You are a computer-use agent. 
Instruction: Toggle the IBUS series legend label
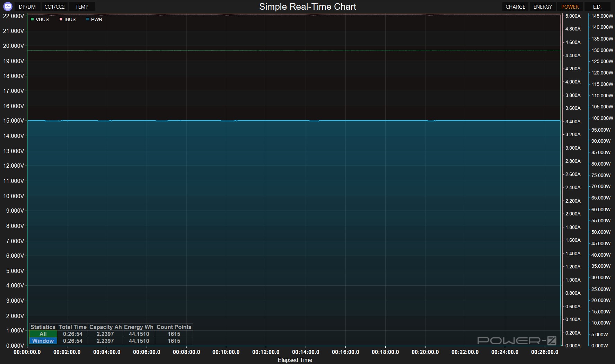(70, 19)
